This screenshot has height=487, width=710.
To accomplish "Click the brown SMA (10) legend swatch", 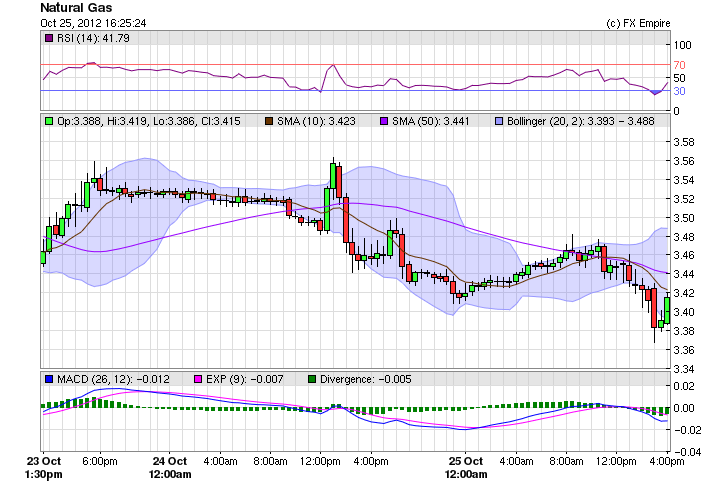I will pos(269,121).
